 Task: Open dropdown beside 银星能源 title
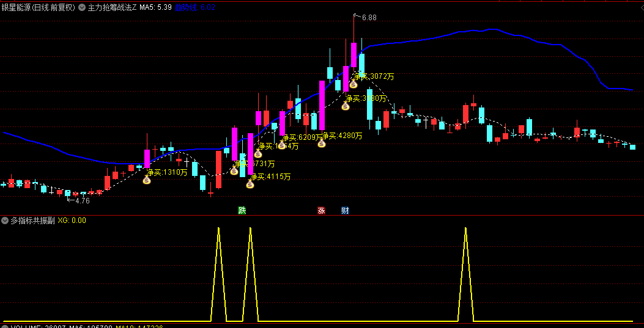pyautogui.click(x=81, y=7)
